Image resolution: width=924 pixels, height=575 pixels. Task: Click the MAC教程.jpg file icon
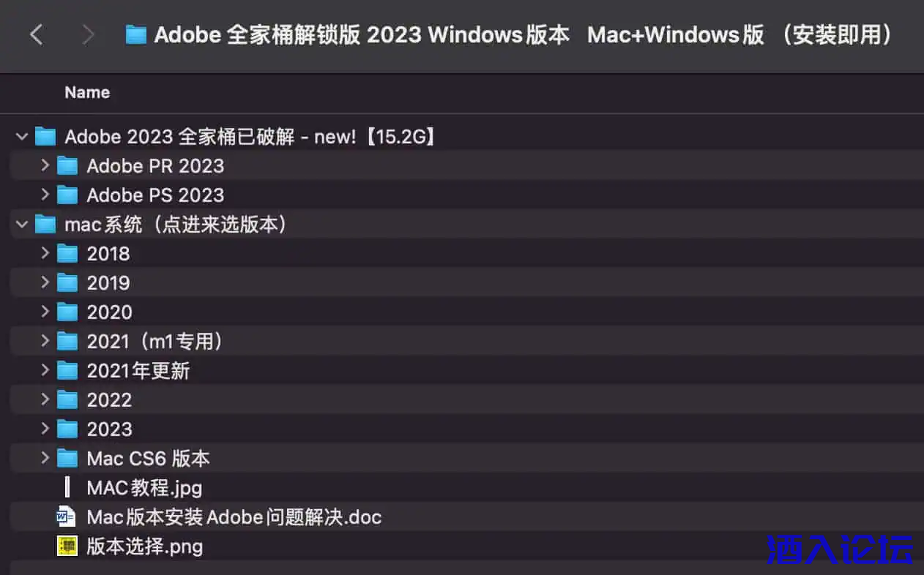click(x=67, y=488)
